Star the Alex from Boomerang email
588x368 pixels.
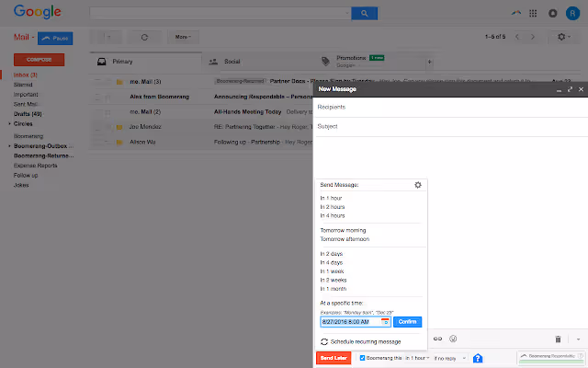[108, 97]
